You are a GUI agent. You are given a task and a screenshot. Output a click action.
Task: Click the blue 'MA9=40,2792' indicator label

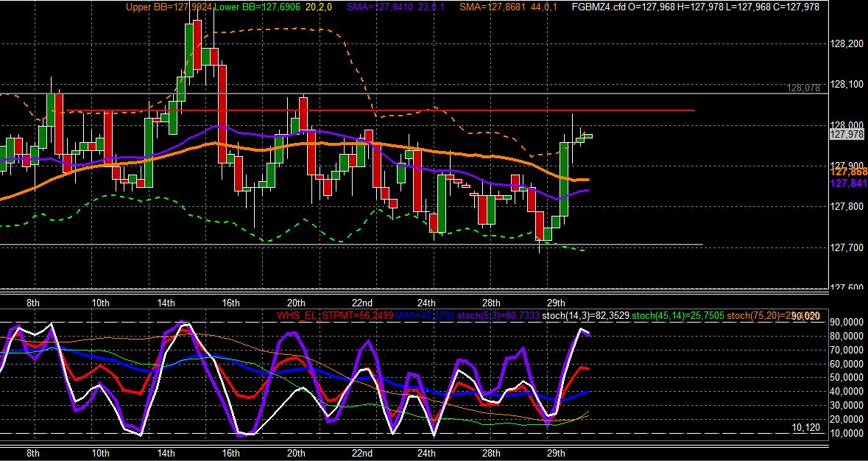tap(425, 315)
